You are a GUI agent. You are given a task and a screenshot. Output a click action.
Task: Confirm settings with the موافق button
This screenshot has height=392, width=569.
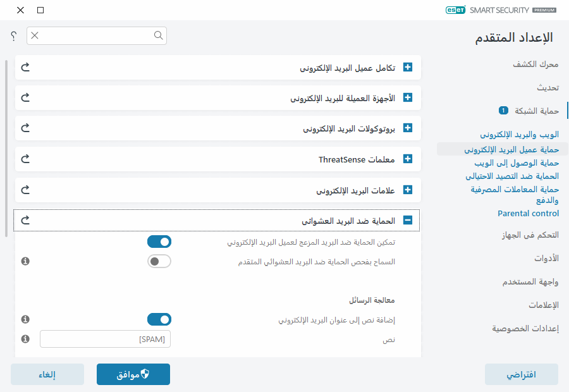[133, 374]
